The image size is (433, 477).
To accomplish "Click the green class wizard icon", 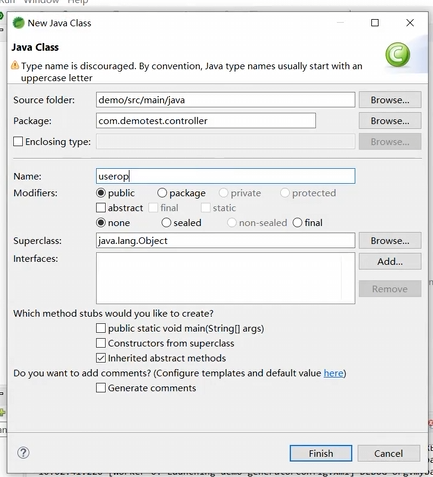I will pyautogui.click(x=398, y=55).
